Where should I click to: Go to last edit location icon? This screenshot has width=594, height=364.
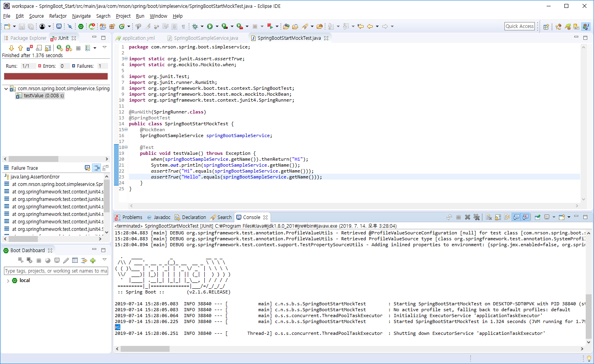click(x=361, y=26)
